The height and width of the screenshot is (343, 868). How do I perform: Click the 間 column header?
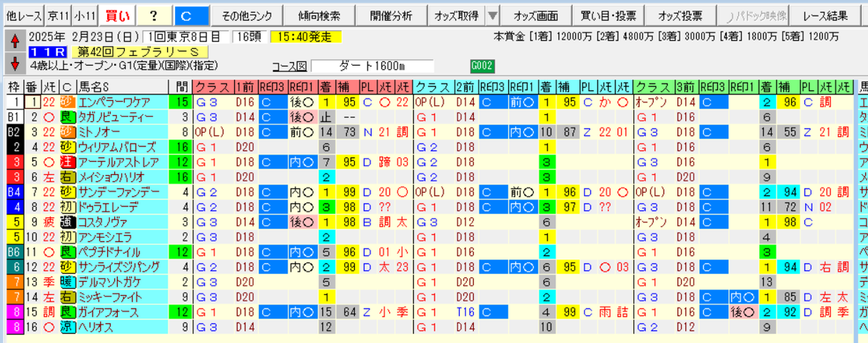(x=180, y=87)
